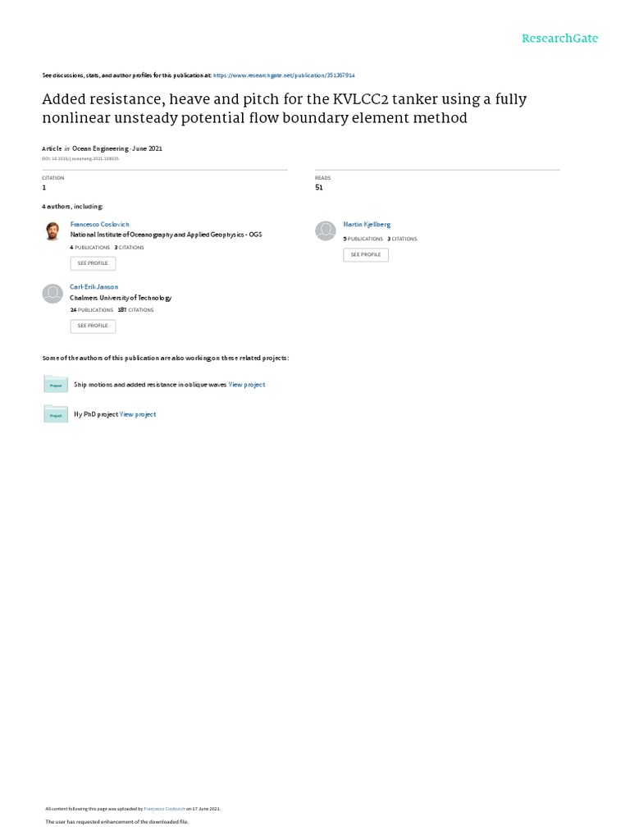The width and height of the screenshot is (630, 840).
Task: Click Francesco Coslovich's profile photo
Action: click(x=52, y=231)
